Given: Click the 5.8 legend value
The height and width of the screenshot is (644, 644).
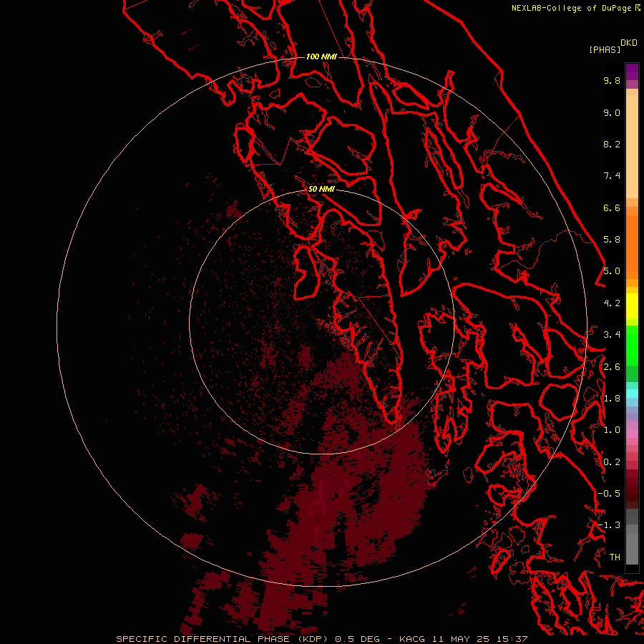Looking at the screenshot, I should coord(612,240).
